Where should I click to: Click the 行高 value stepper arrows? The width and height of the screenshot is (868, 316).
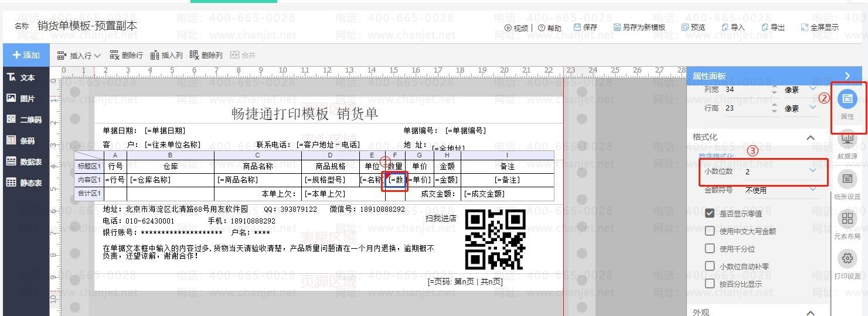[x=774, y=109]
